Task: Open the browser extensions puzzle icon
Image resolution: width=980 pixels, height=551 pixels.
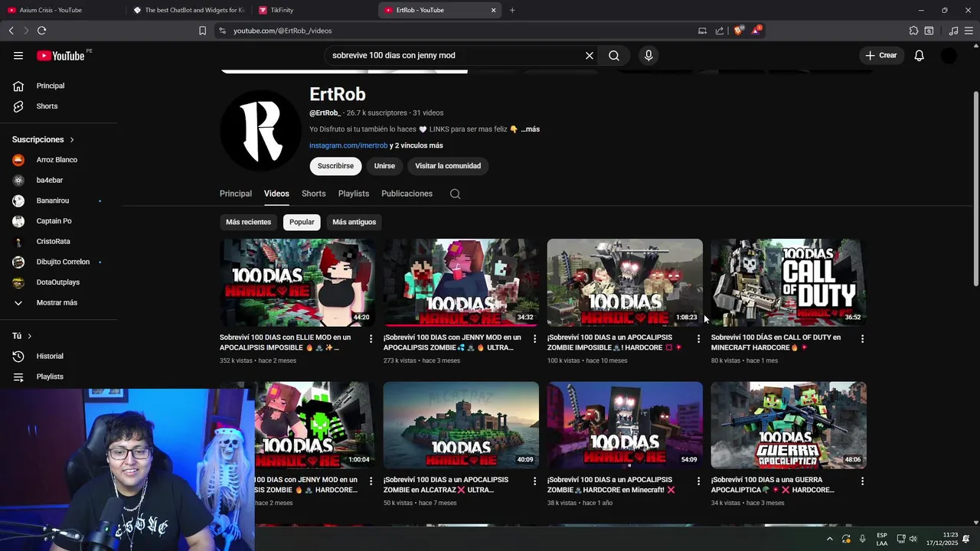Action: 913,31
